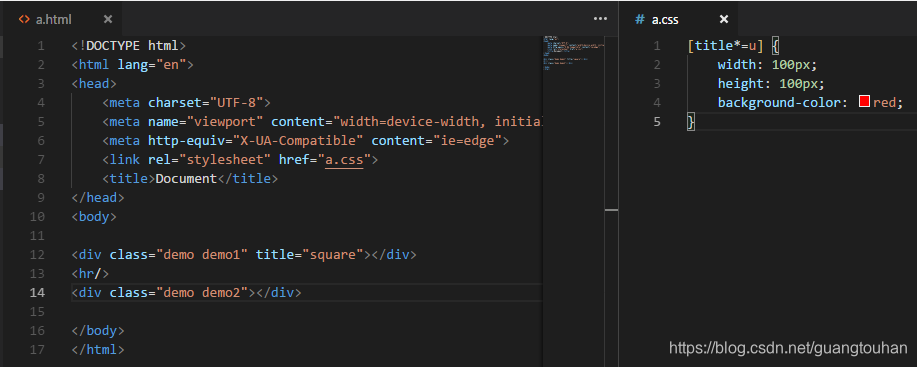The width and height of the screenshot is (917, 367).
Task: Click the http-equiv="X-UA-Compatible" meta line
Action: pos(305,141)
